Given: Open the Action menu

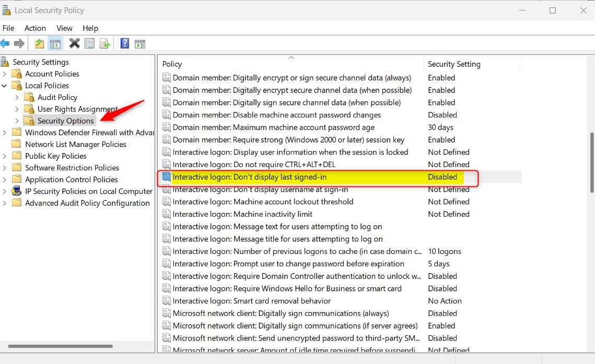Looking at the screenshot, I should [35, 28].
